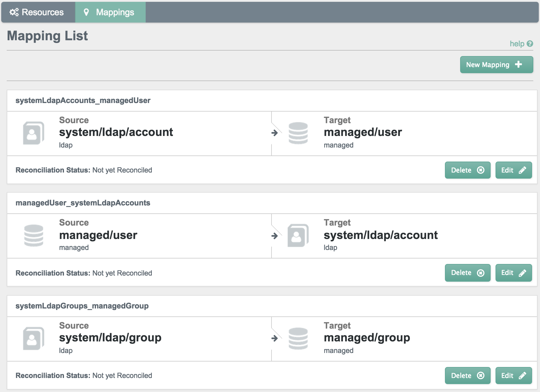Edit the managedUser_systemLdapAccounts mapping
This screenshot has height=392, width=540.
tap(513, 273)
